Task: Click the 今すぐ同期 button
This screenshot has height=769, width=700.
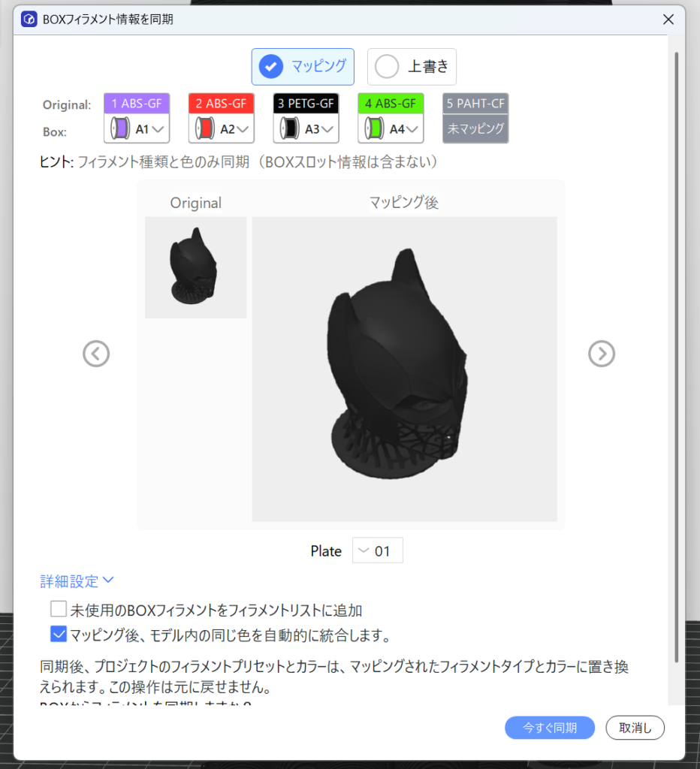Action: click(x=550, y=728)
